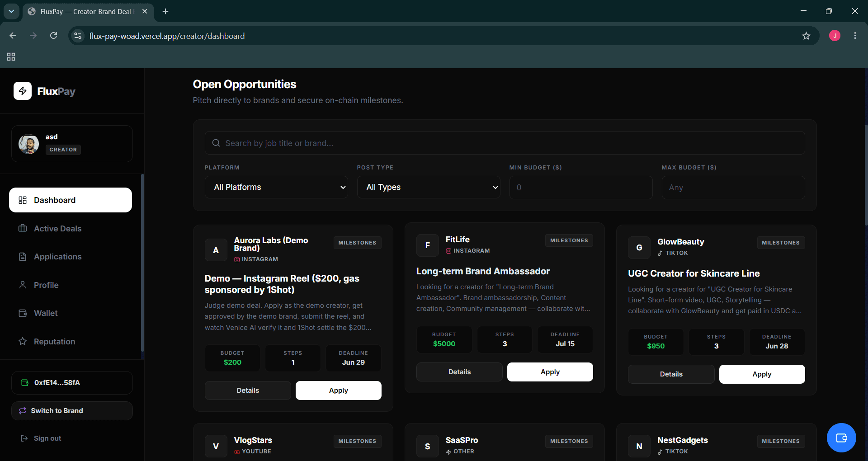868x461 pixels.
Task: Click the address bar URL
Action: point(167,36)
